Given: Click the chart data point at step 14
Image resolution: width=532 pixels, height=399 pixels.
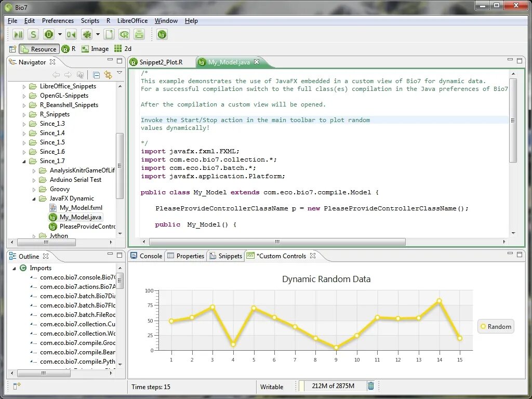Looking at the screenshot, I should [x=439, y=301].
